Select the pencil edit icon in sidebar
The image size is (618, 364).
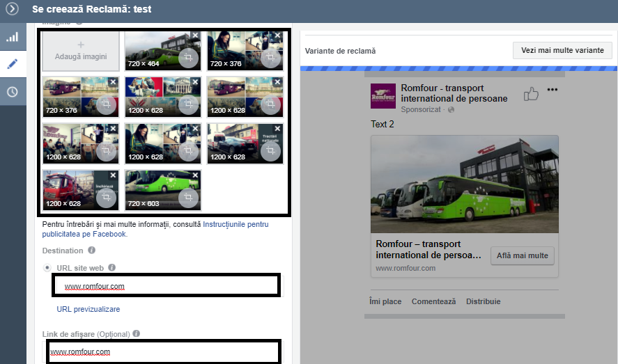tap(13, 64)
